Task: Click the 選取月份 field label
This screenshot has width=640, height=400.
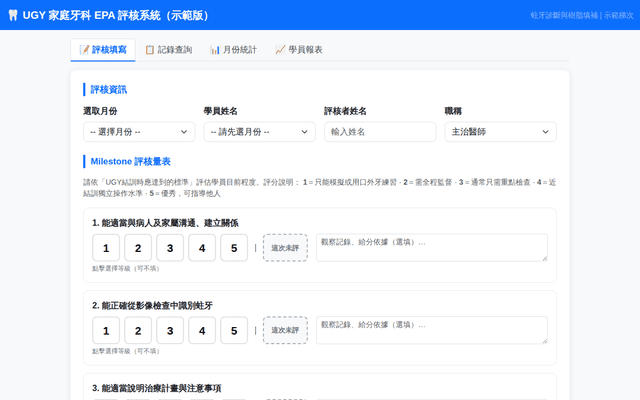Action: [100, 111]
